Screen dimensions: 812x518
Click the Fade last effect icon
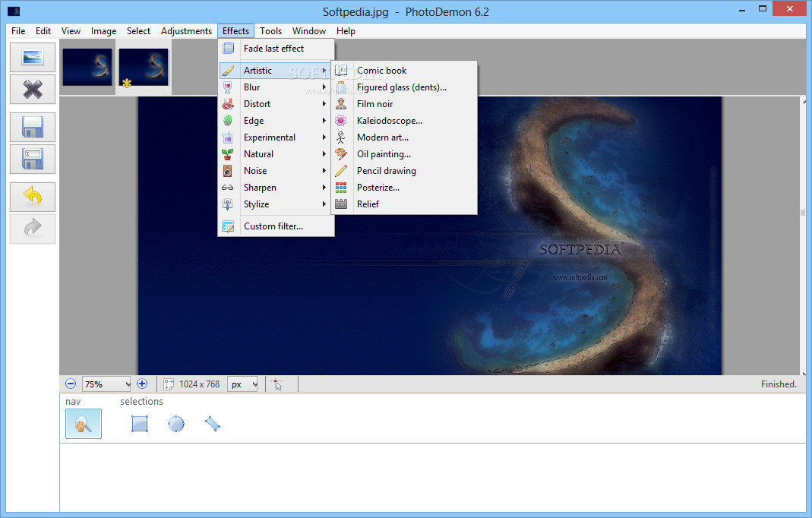pyautogui.click(x=229, y=48)
